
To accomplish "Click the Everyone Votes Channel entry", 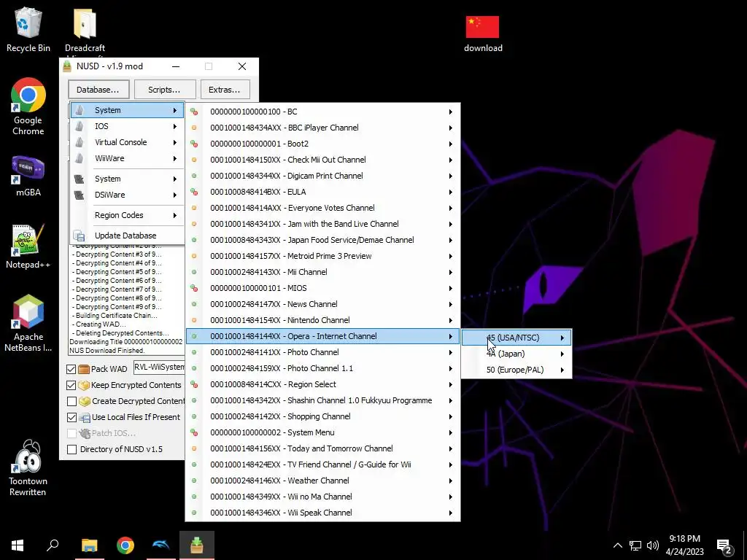I will coord(322,208).
